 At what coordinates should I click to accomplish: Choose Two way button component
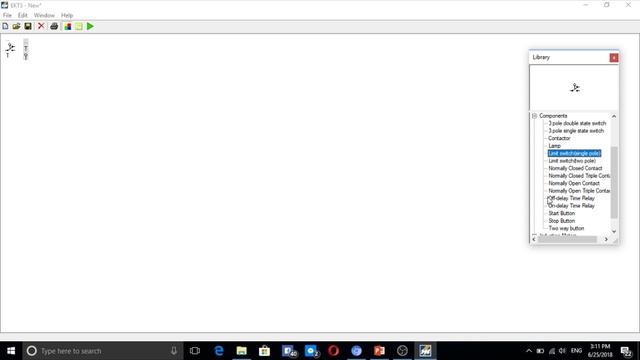[x=566, y=229]
